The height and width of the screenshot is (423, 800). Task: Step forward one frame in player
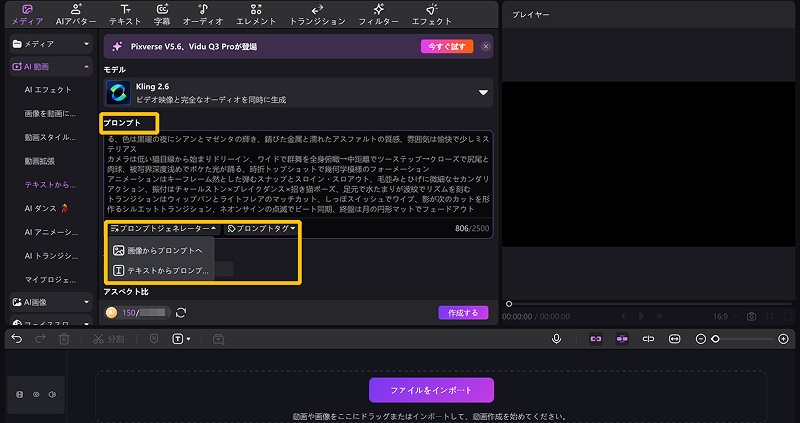(x=660, y=316)
